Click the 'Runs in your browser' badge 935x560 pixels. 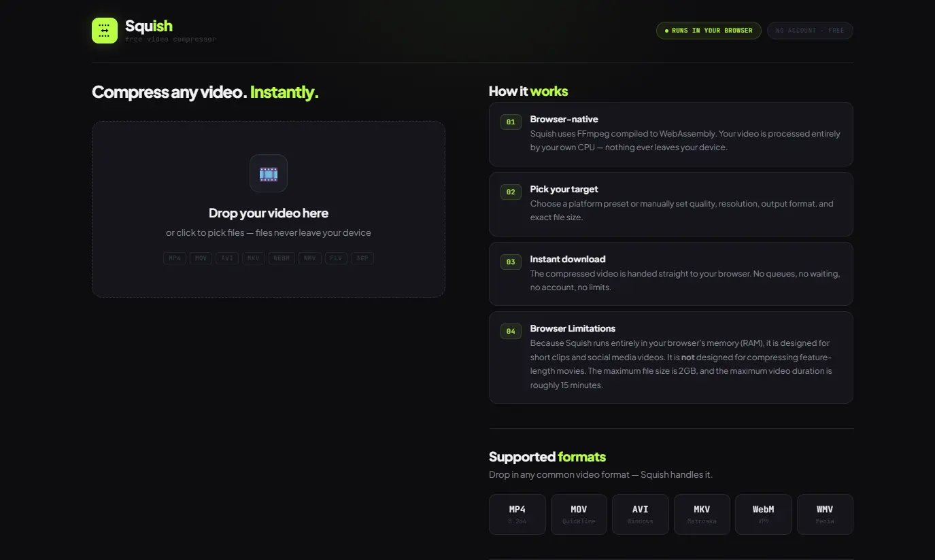point(709,31)
